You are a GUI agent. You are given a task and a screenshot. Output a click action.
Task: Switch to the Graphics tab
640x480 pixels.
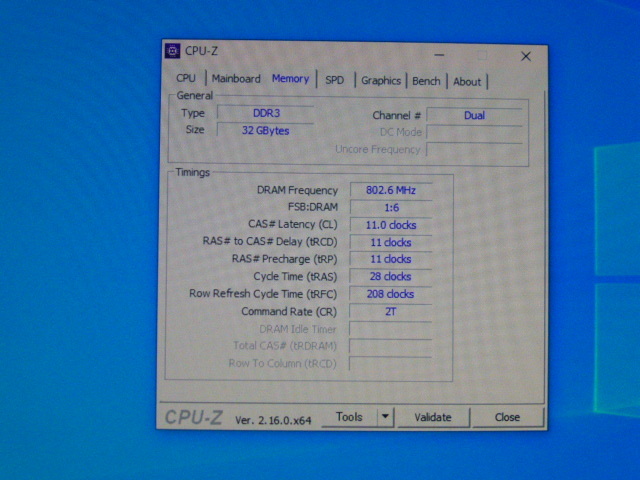coord(381,81)
